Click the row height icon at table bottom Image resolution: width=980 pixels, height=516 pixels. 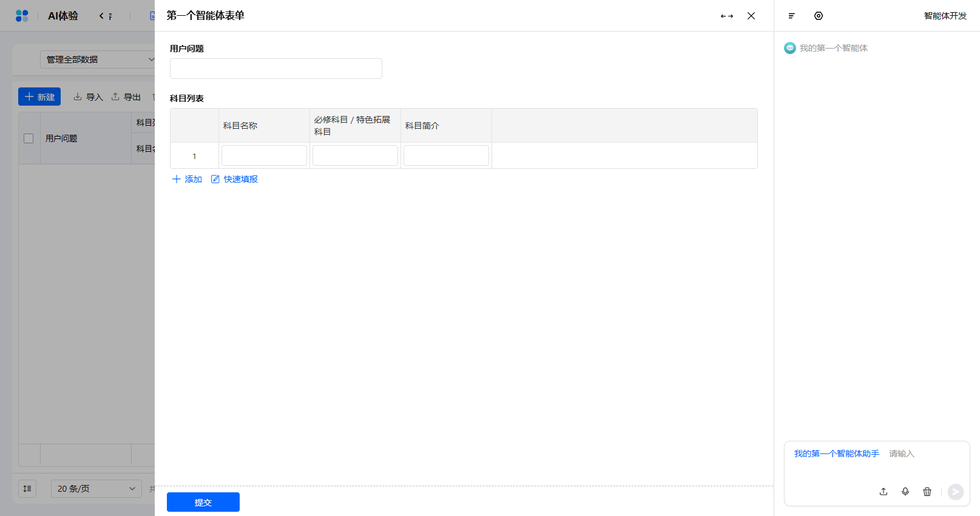point(27,489)
